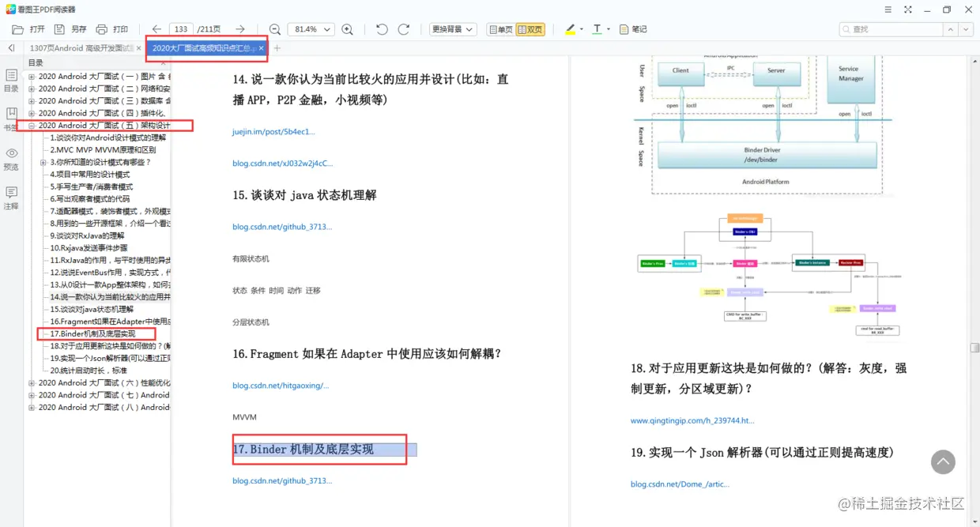Image resolution: width=980 pixels, height=527 pixels.
Task: Click the 查找 search input field
Action: [x=891, y=29]
